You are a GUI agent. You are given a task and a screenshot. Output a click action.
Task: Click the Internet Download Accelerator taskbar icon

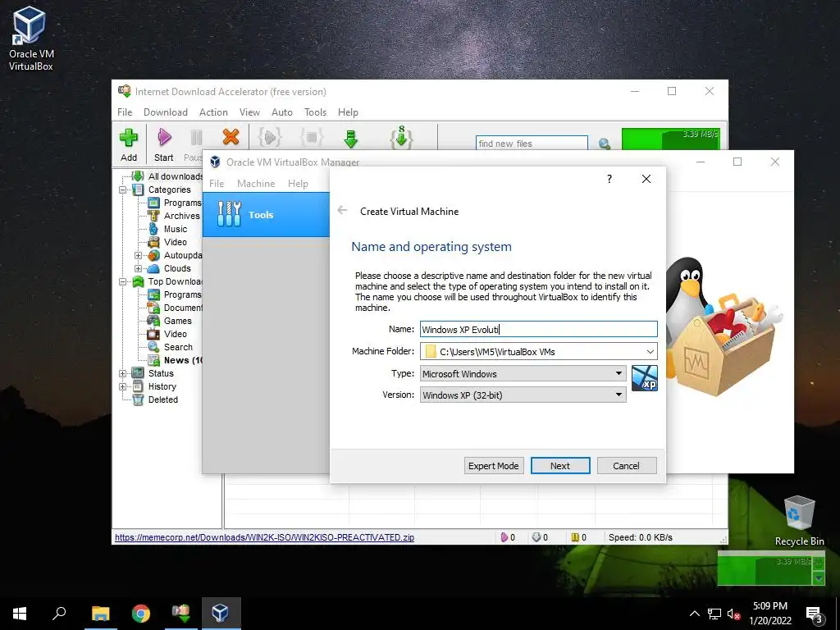[x=181, y=614]
